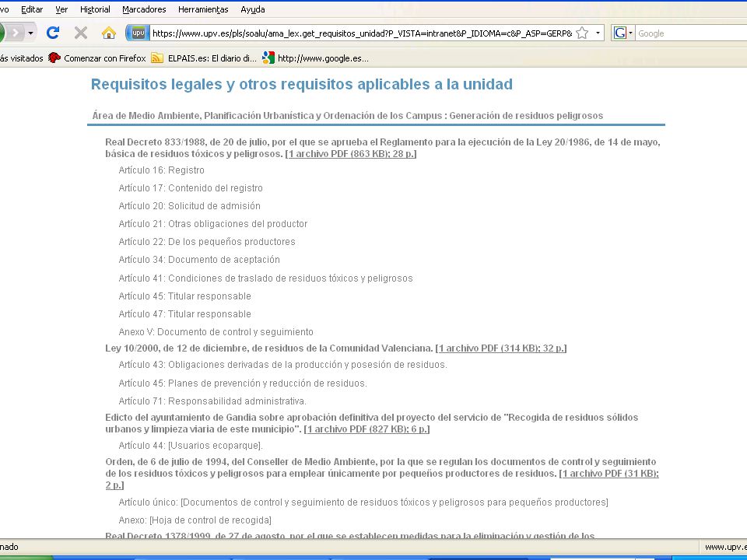Open the Editar menu
The height and width of the screenshot is (560, 747).
coord(32,9)
